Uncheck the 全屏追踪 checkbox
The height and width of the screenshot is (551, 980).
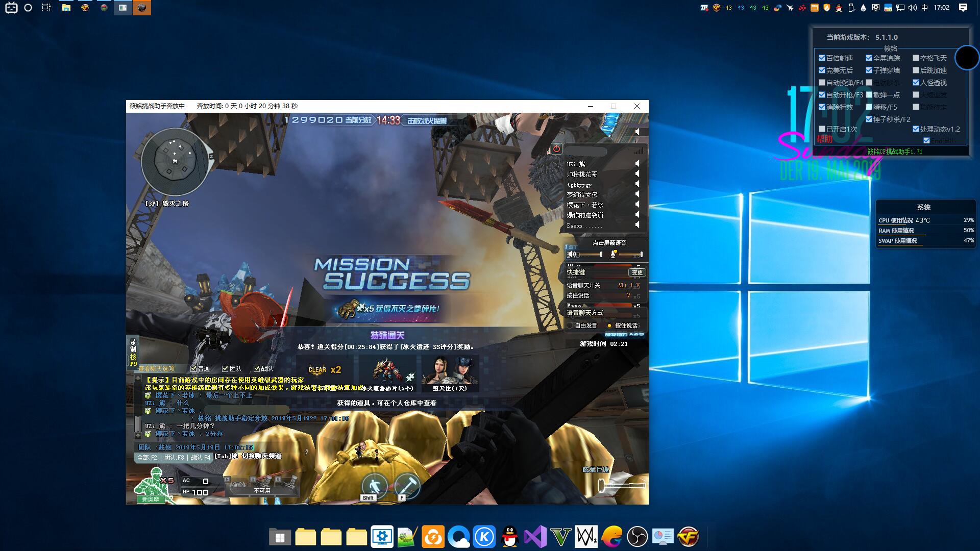(869, 58)
